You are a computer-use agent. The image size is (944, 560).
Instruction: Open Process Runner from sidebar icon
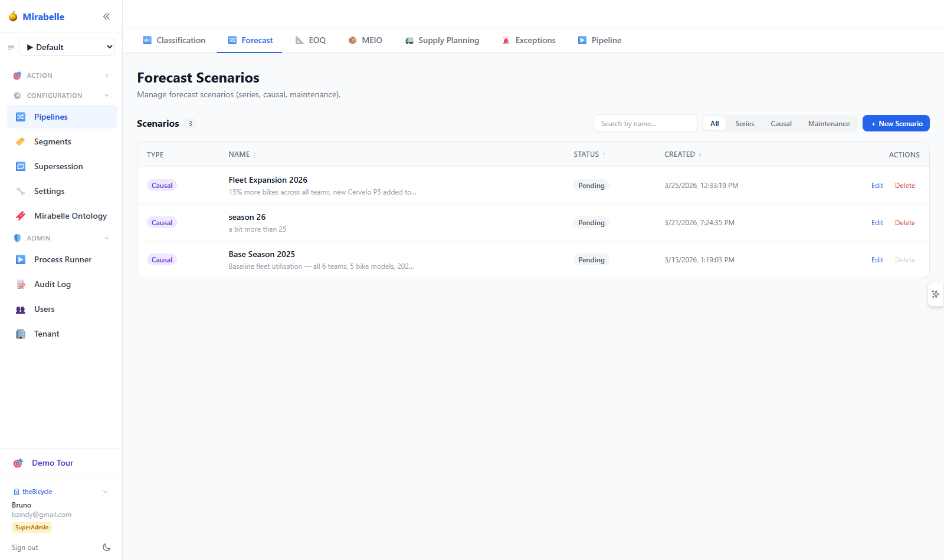(x=21, y=259)
